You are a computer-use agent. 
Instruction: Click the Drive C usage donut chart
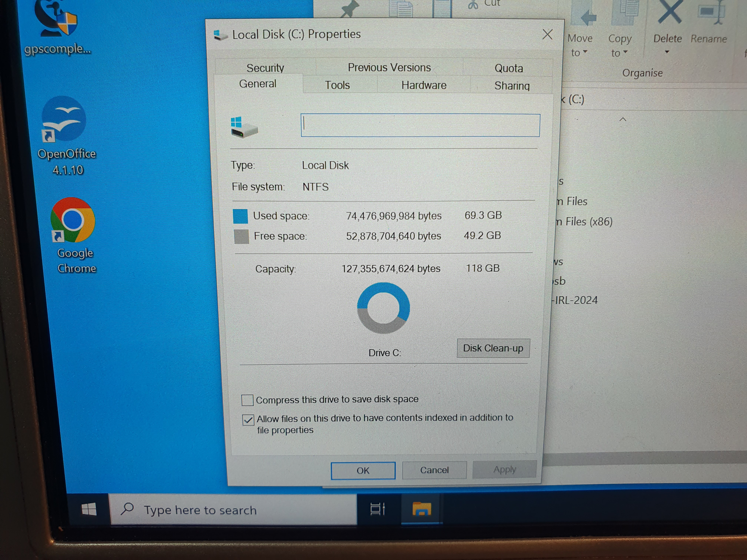383,308
